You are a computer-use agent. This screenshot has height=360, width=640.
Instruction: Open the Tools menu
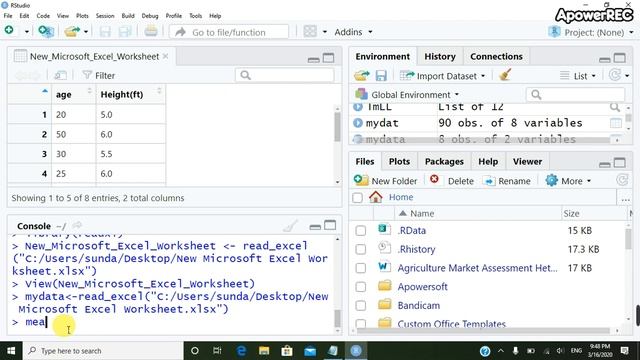pyautogui.click(x=196, y=16)
